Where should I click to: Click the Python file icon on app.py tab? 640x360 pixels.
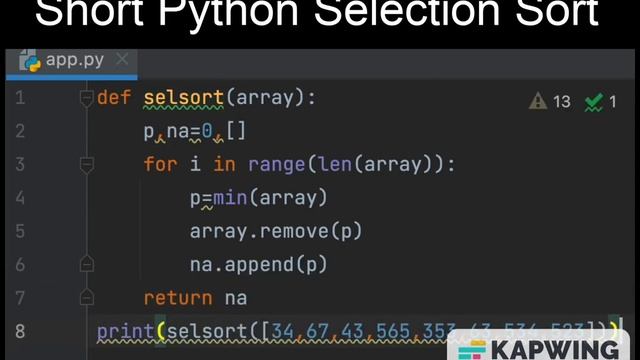click(29, 61)
